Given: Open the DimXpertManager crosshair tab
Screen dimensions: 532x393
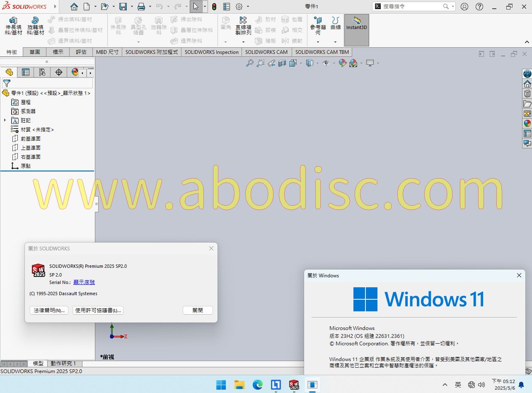Looking at the screenshot, I should tap(59, 72).
